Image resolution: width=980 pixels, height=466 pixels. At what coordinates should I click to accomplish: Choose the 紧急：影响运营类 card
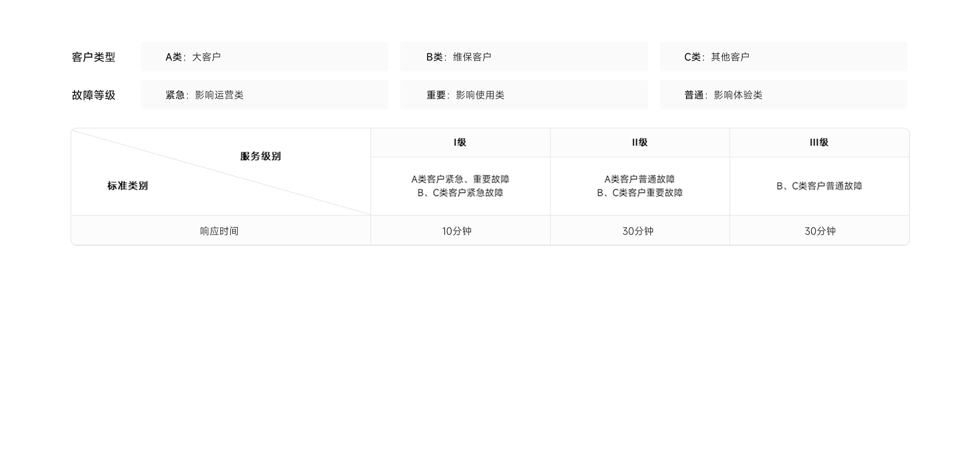(264, 95)
